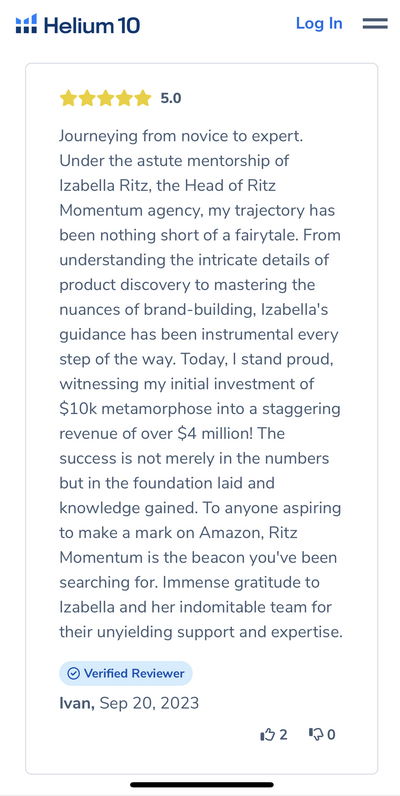This screenshot has height=796, width=400.
Task: Click the upvote count number 2
Action: [283, 735]
